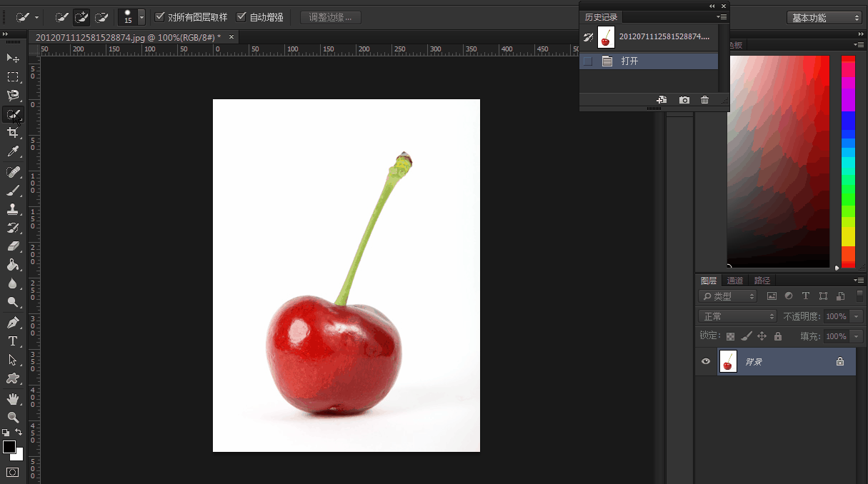Open the 正常 blend mode dropdown
This screenshot has width=868, height=484.
[737, 316]
